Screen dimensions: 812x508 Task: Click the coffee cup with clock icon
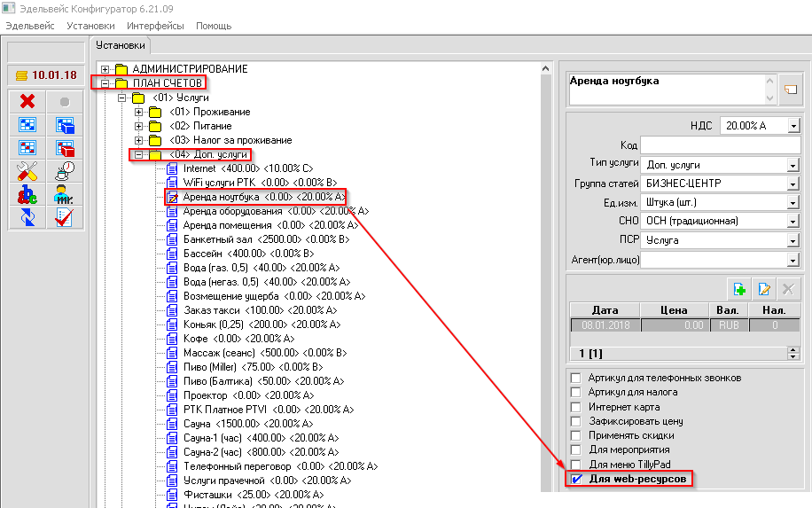(64, 170)
